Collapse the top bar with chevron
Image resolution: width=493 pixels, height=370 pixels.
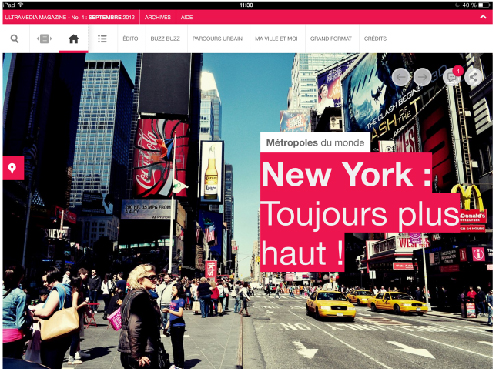pyautogui.click(x=483, y=17)
